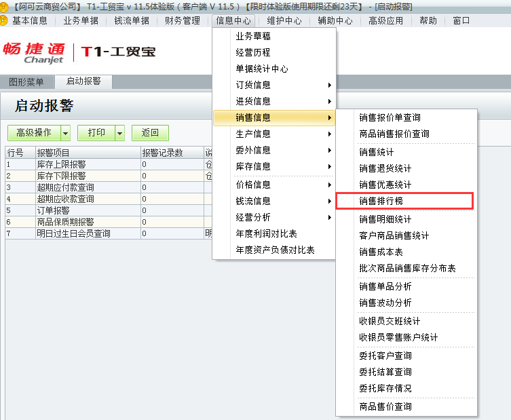This screenshot has width=511, height=420.
Task: Click the app icon beside 基本信息 menu
Action: pyautogui.click(x=3, y=20)
